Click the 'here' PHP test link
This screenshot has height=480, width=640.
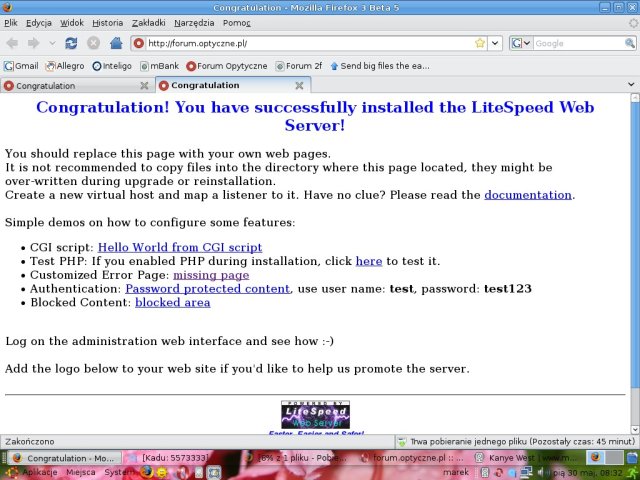pos(369,261)
